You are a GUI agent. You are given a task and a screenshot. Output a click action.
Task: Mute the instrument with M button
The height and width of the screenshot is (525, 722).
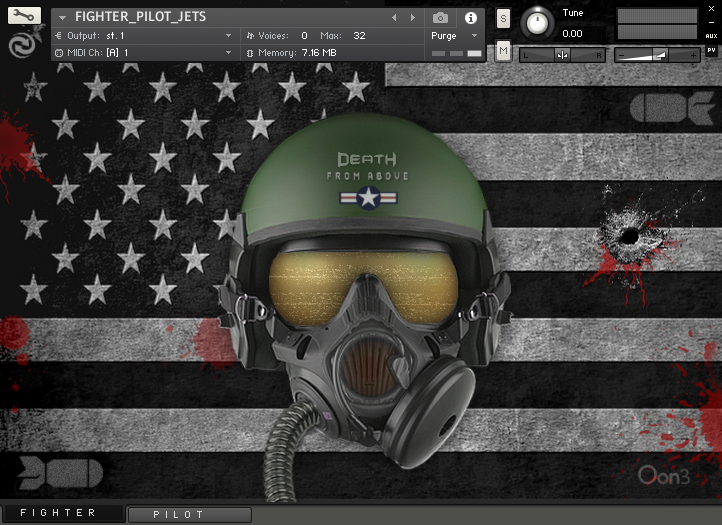(x=503, y=51)
